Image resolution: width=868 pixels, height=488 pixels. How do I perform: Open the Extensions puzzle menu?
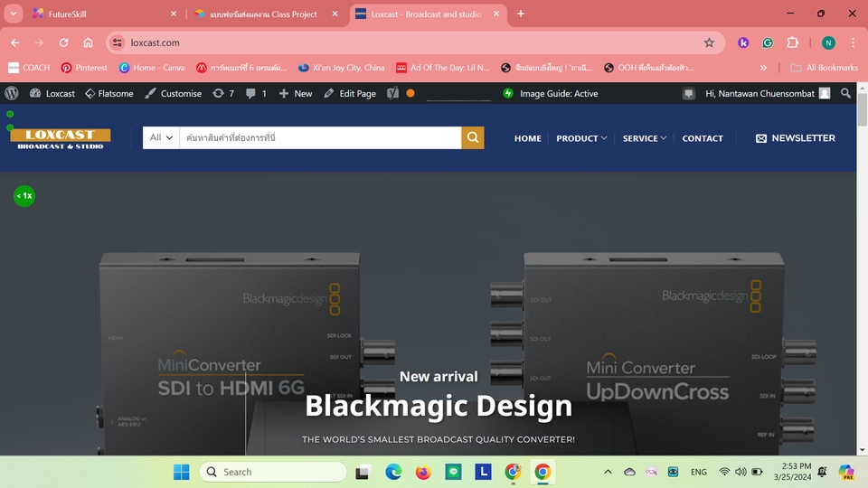click(x=793, y=42)
